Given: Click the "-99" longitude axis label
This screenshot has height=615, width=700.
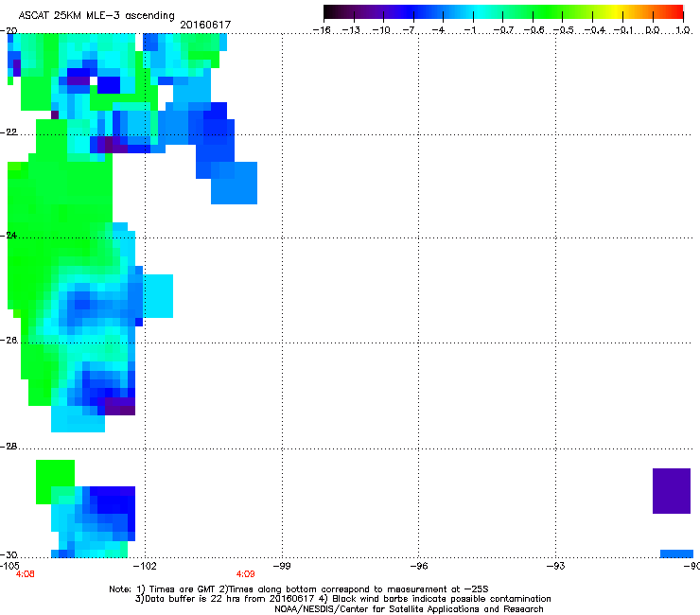Looking at the screenshot, I should point(282,566).
